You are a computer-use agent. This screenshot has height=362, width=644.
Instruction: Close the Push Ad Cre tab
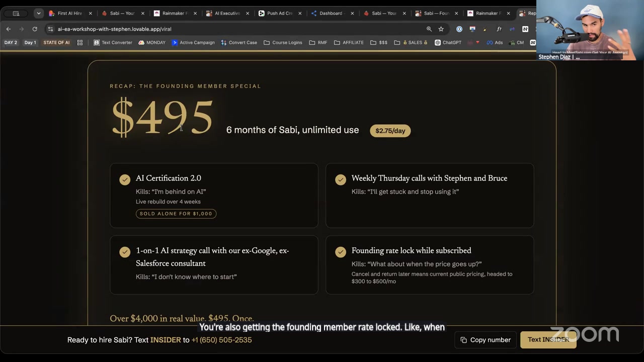[300, 14]
